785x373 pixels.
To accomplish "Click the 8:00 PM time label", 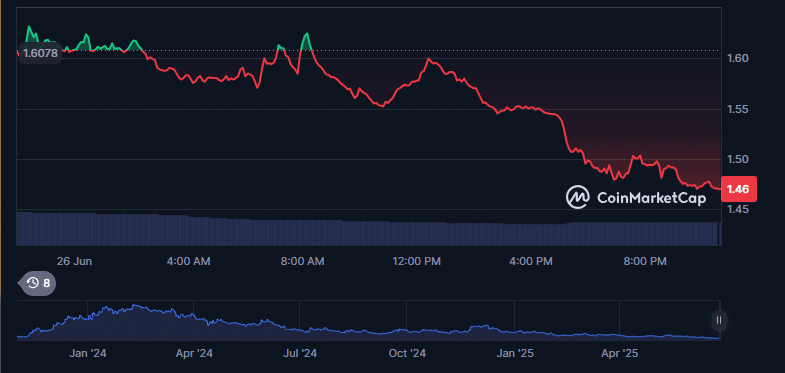I will click(x=644, y=261).
